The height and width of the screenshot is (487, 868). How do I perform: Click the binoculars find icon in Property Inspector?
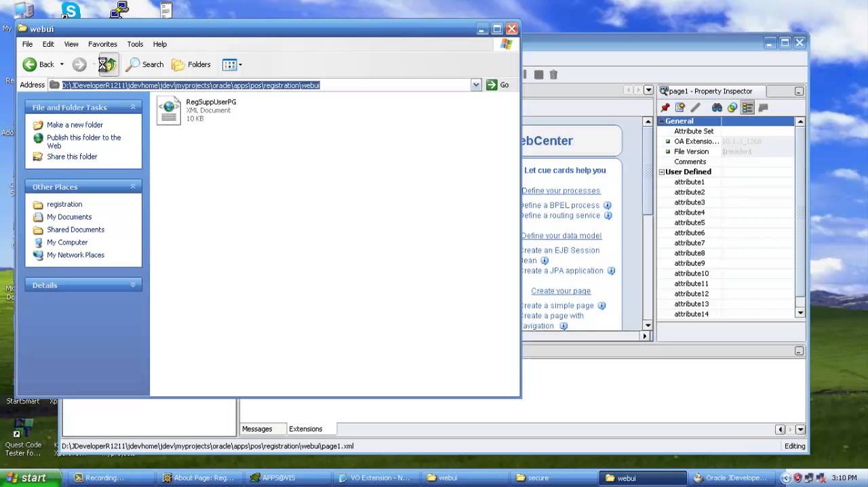coord(717,108)
